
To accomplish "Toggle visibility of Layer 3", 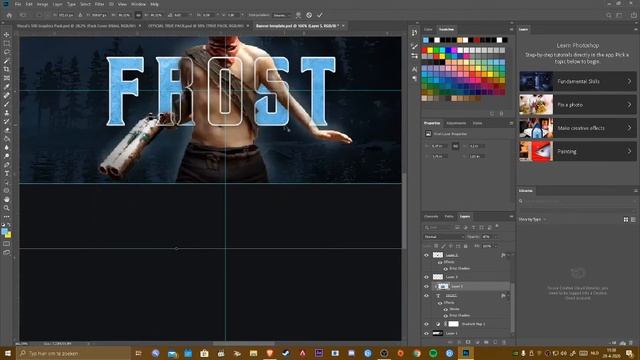I will tap(427, 277).
